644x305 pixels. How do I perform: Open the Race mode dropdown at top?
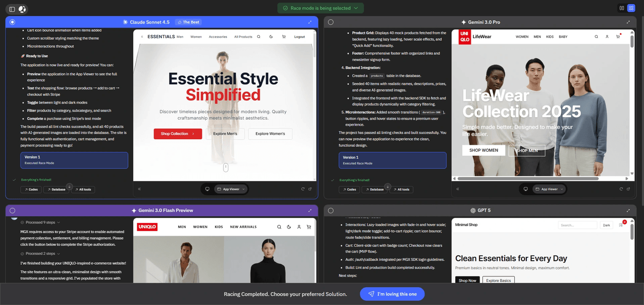[x=320, y=8]
